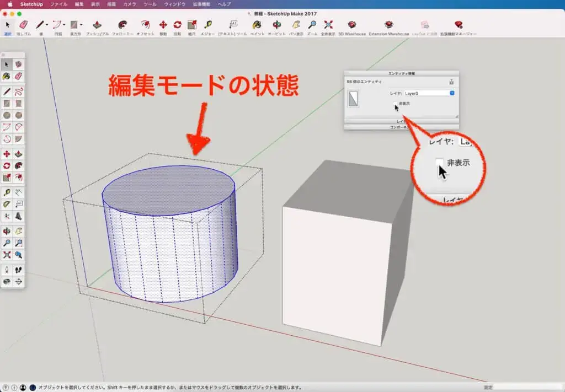The width and height of the screenshot is (565, 392).
Task: Select the Rotated Rectangle tool icon
Action: click(x=18, y=103)
